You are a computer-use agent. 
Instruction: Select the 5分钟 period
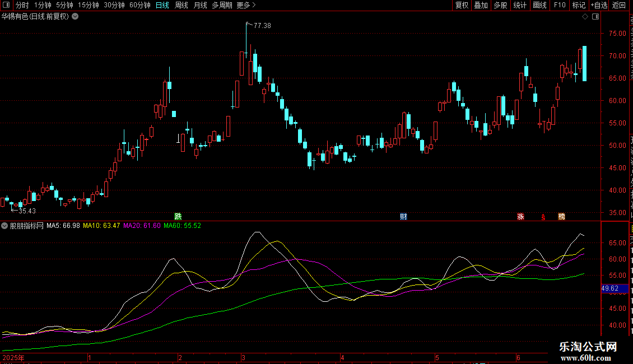point(64,5)
